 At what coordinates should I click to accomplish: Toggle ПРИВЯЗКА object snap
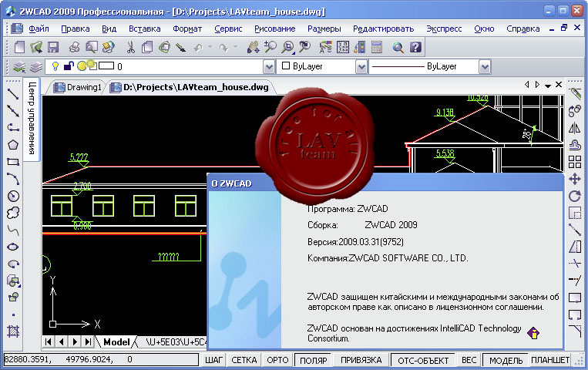(361, 360)
